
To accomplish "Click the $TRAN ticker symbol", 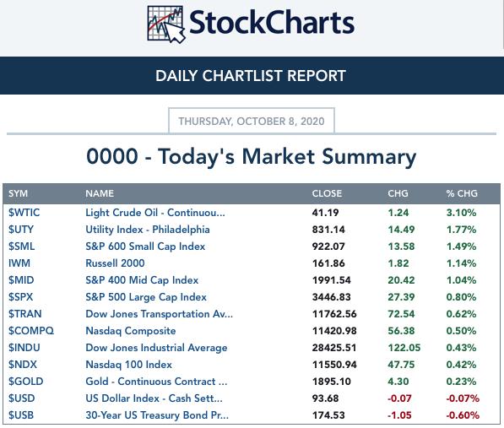I will click(x=25, y=314).
